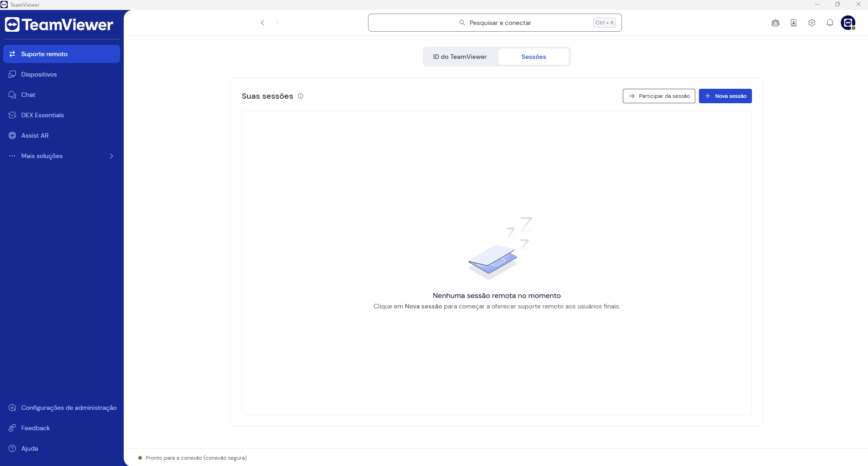Click the DEX Essentials icon
The width and height of the screenshot is (868, 466).
click(12, 115)
